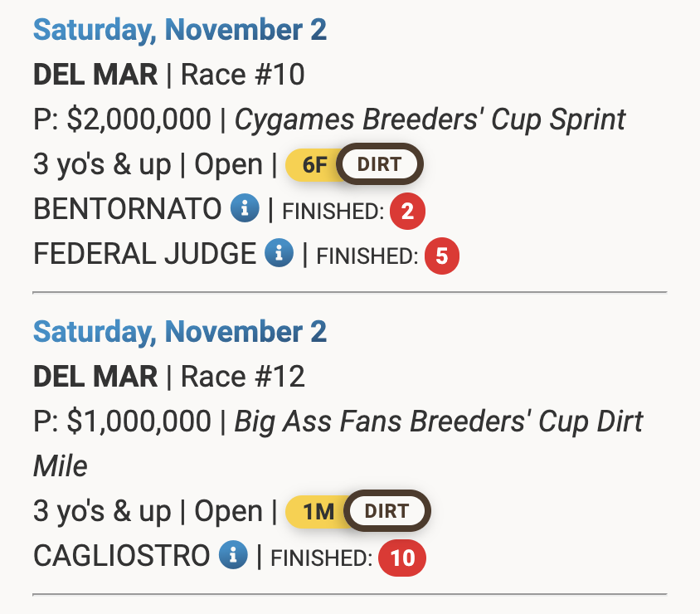Click DIRT surface pill in Race #10
Viewport: 700px width, 614px height.
point(380,164)
